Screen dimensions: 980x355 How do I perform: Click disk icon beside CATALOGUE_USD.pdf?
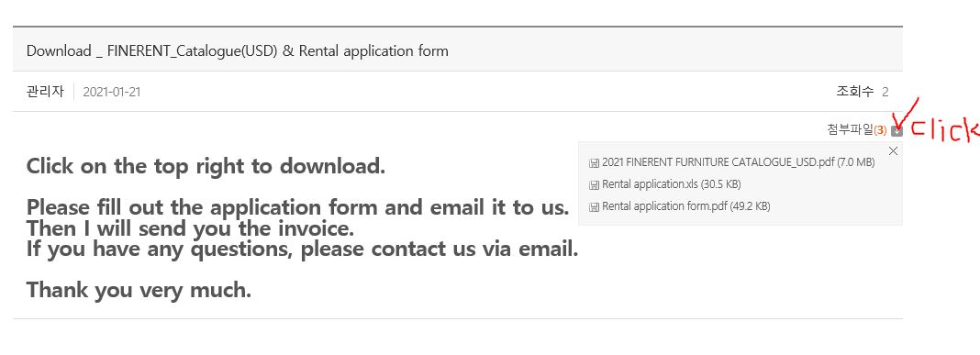594,163
